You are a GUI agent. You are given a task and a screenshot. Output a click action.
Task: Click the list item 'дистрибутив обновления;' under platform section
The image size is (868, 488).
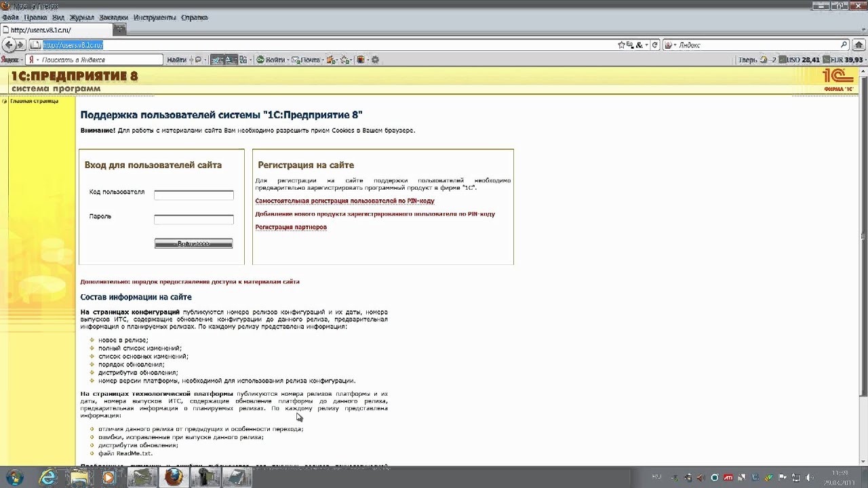click(138, 445)
